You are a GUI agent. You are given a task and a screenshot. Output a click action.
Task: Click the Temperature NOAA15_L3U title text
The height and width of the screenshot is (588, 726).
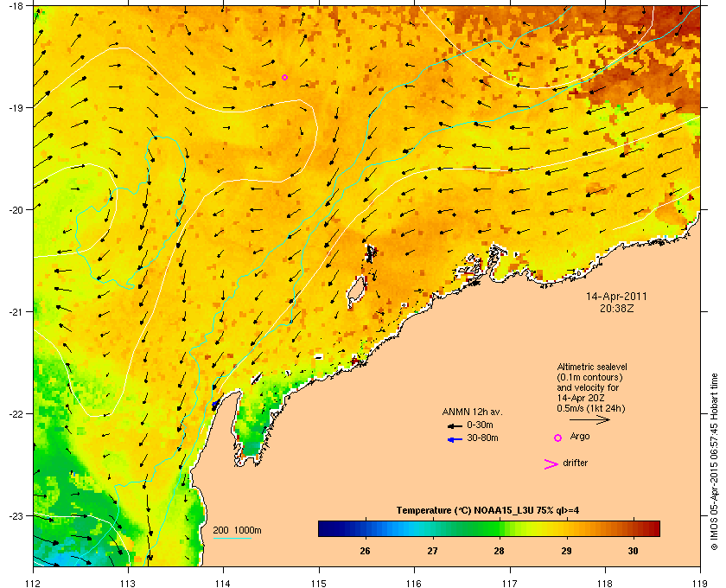click(x=487, y=511)
